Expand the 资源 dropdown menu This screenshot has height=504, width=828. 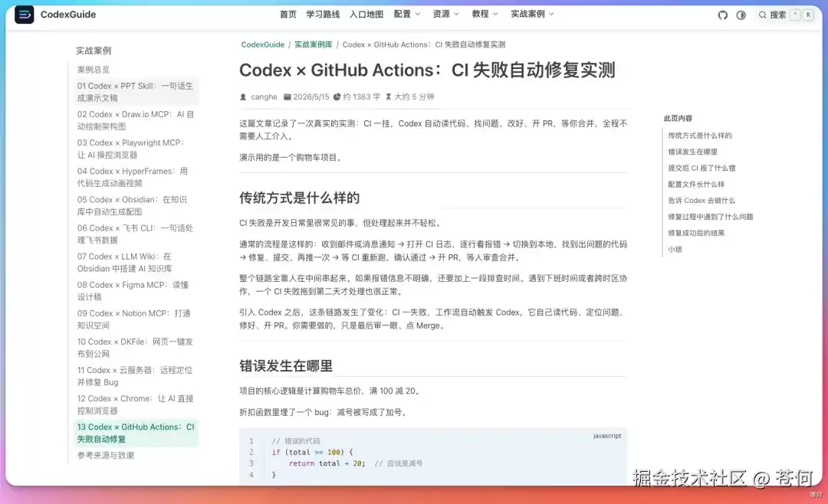pos(446,15)
